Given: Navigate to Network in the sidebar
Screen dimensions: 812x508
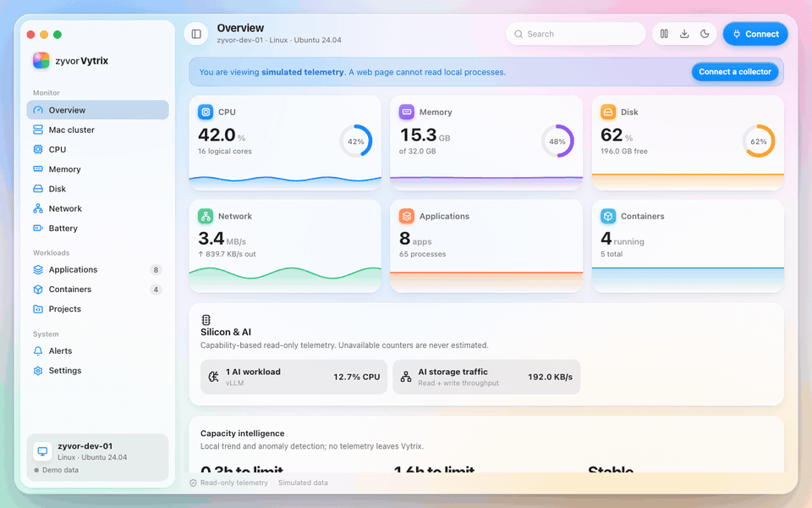Looking at the screenshot, I should [97, 208].
